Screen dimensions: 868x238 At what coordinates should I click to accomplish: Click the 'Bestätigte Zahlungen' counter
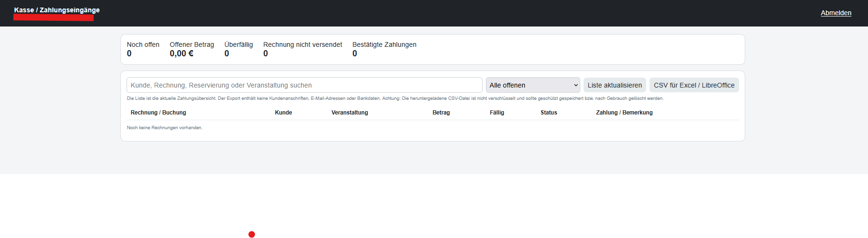384,49
